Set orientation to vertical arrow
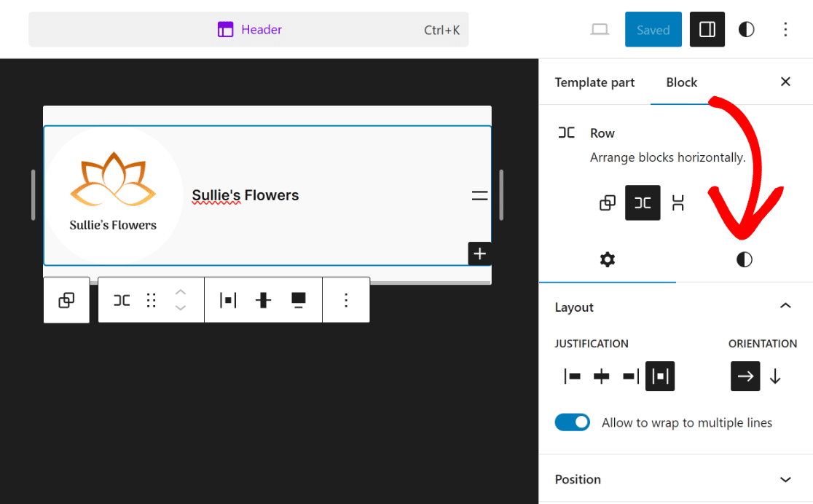Screen dimensions: 813x504 pos(775,376)
